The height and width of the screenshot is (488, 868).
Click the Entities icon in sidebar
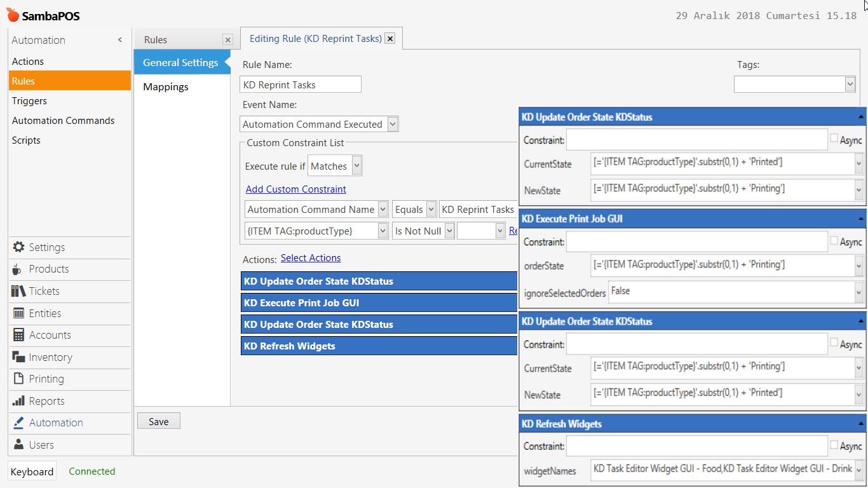(x=18, y=313)
